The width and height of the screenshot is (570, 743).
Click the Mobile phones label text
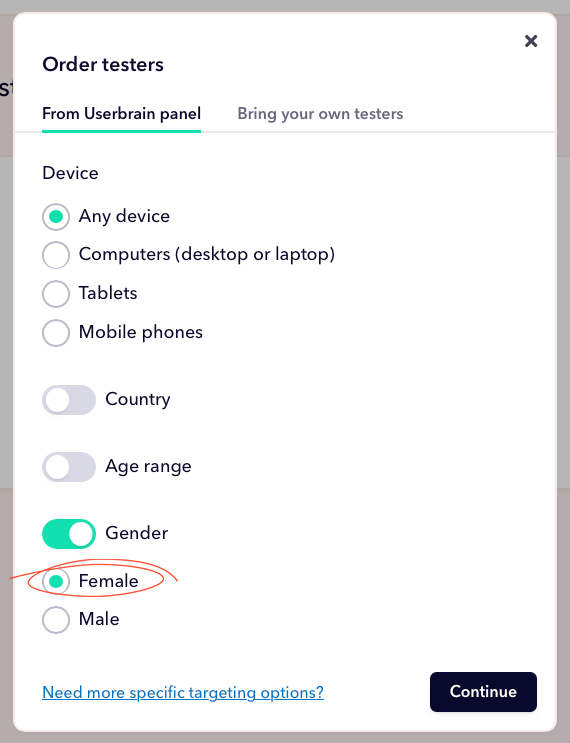pos(141,332)
